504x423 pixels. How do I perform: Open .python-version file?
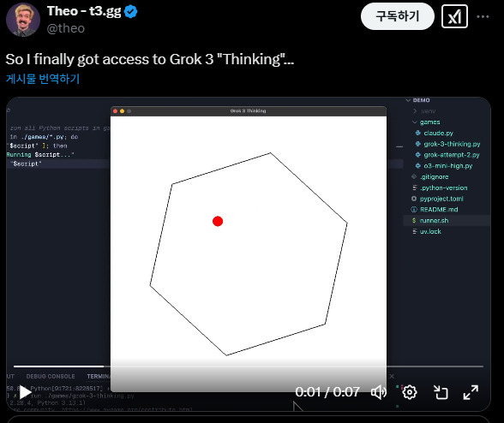click(x=444, y=188)
